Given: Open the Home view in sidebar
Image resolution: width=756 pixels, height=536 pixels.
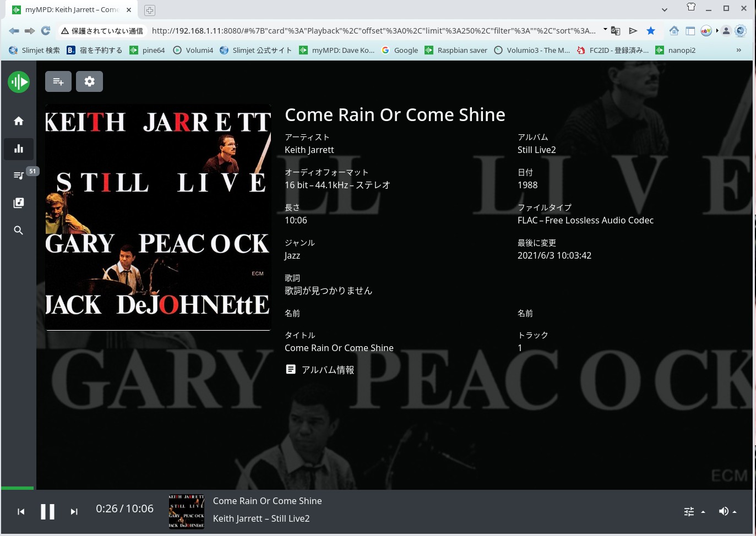Looking at the screenshot, I should click(19, 121).
